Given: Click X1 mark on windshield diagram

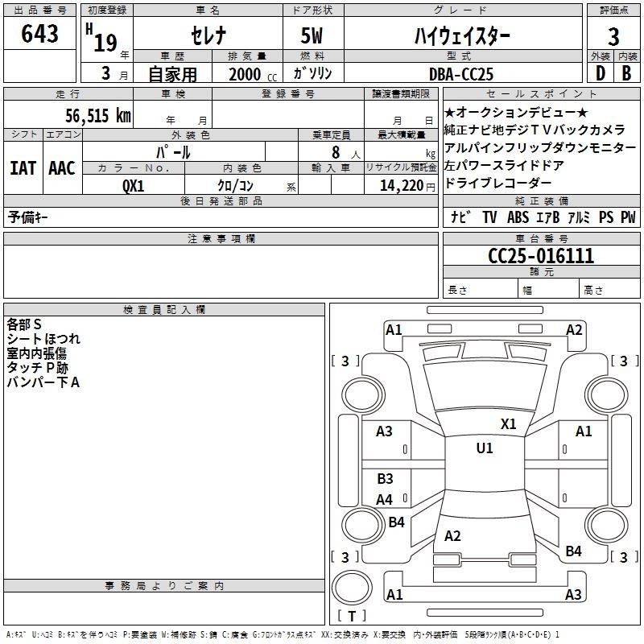Looking at the screenshot, I should 509,423.
